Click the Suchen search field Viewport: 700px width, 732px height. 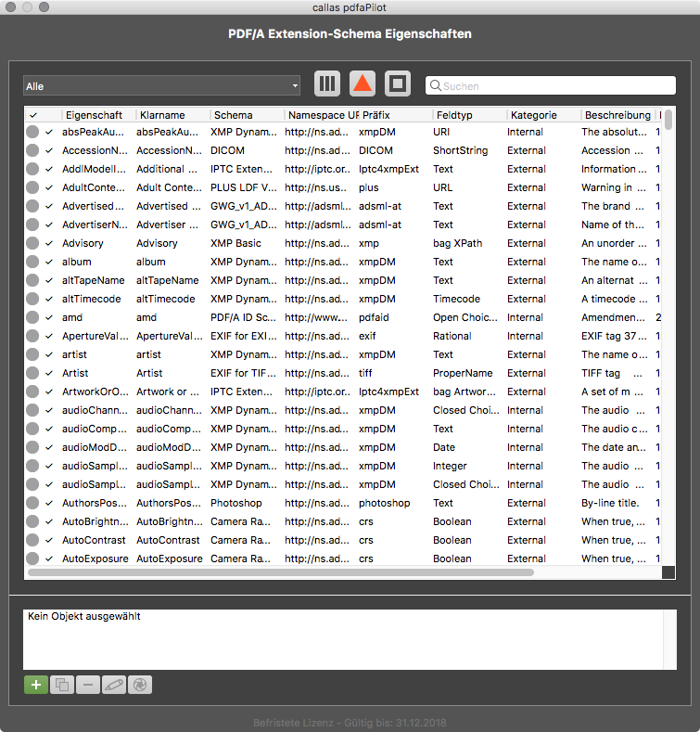[x=551, y=86]
